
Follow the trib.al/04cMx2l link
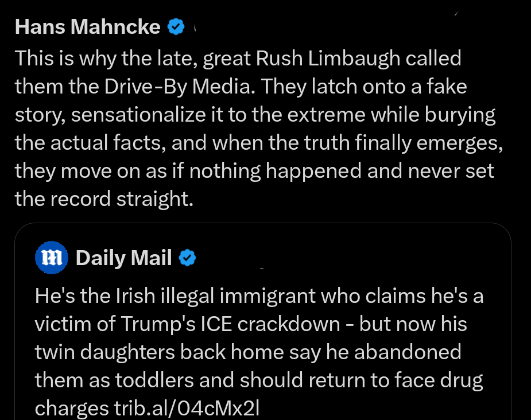click(184, 407)
